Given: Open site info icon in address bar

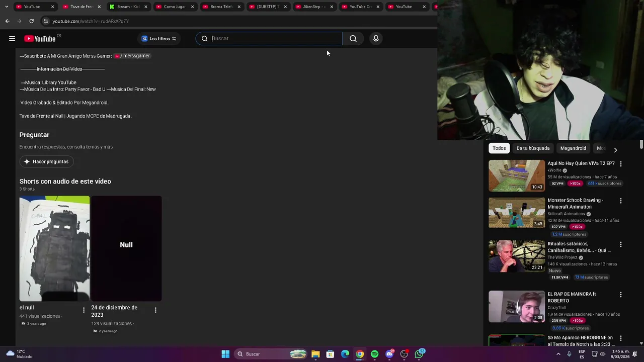Looking at the screenshot, I should (x=46, y=21).
